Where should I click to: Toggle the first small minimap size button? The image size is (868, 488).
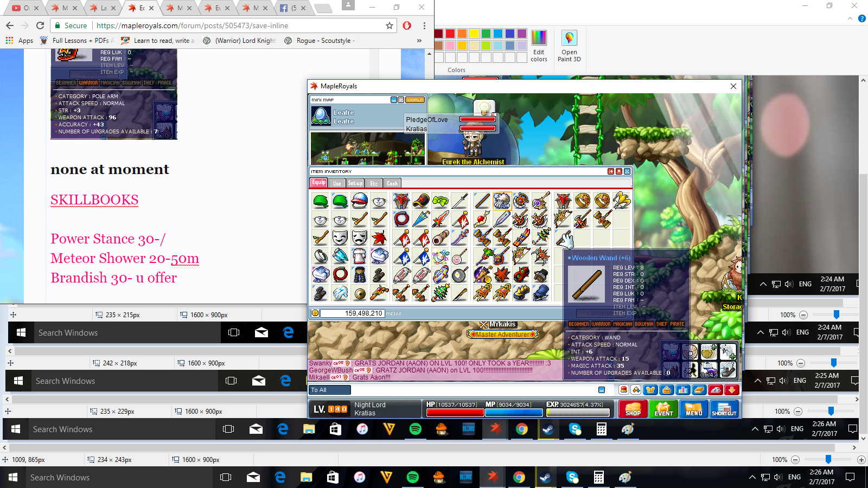point(394,100)
